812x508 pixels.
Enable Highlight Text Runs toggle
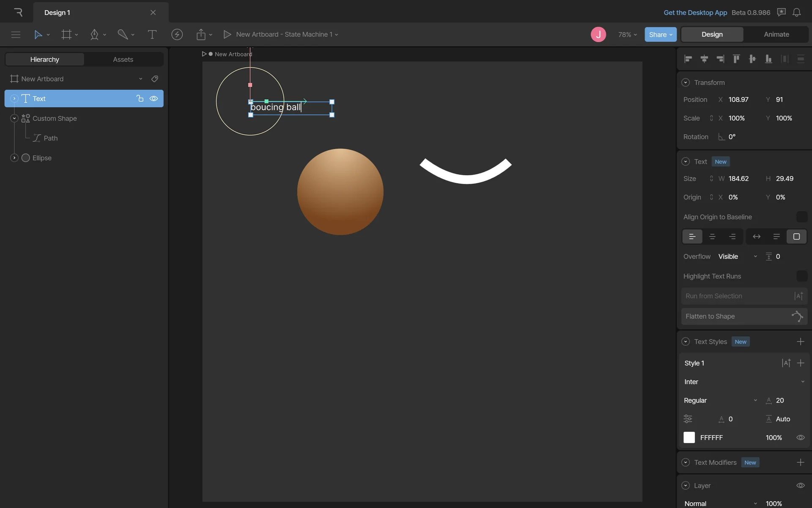tap(801, 276)
